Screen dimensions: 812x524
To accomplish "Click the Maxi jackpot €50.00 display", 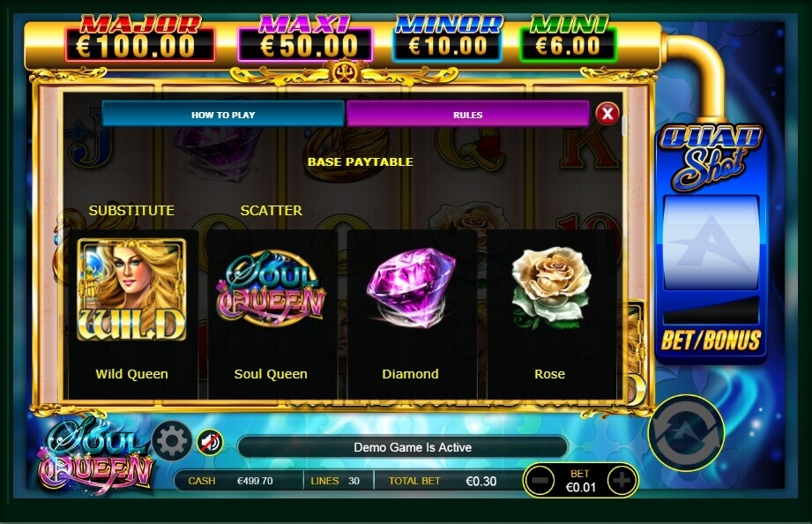I will point(305,46).
